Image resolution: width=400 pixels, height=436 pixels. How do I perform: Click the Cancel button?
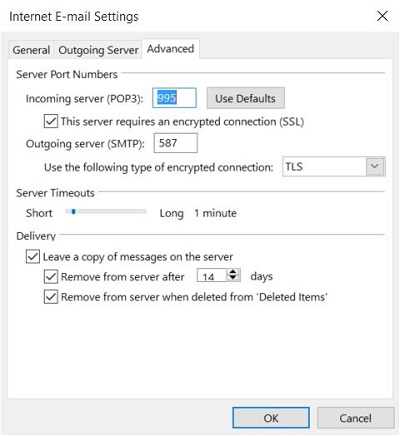tap(355, 418)
